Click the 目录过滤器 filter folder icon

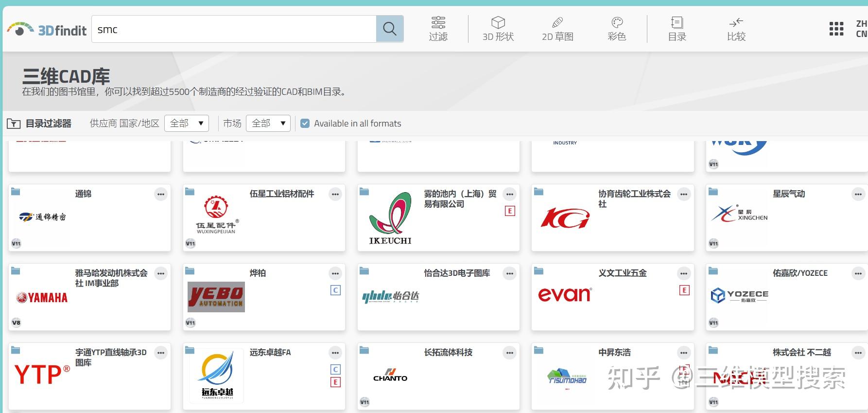click(14, 124)
